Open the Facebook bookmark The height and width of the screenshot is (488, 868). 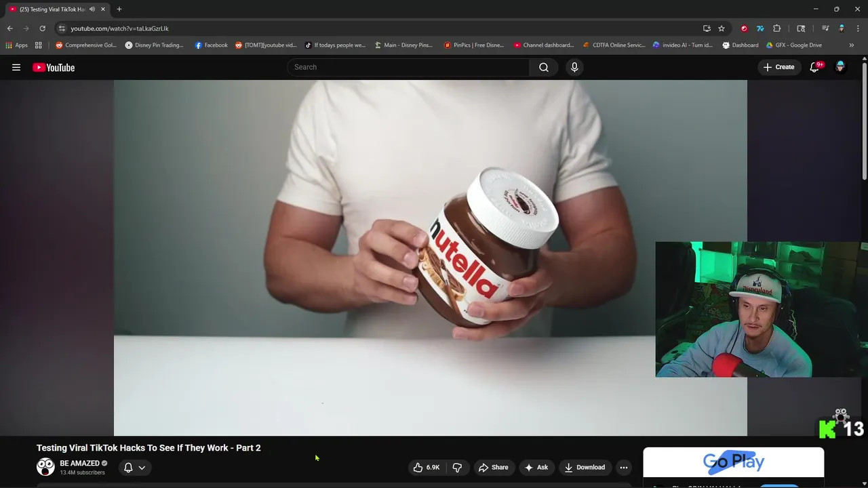(x=212, y=45)
